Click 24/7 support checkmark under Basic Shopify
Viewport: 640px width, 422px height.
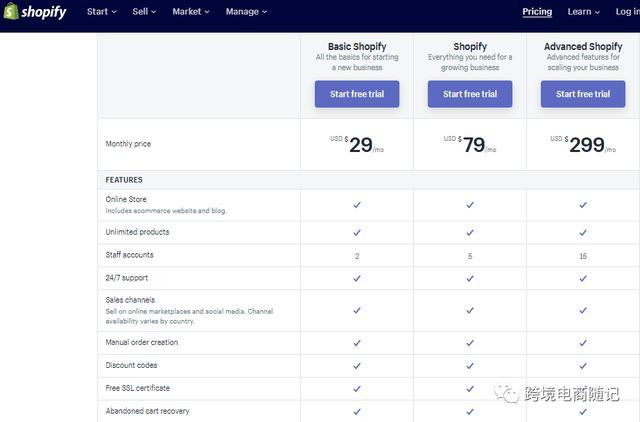(x=357, y=278)
